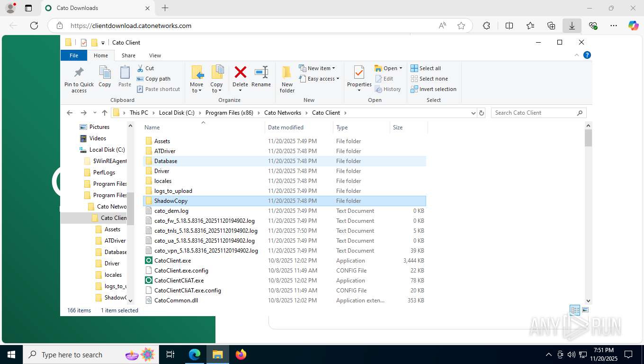Switch to the View ribbon tab

(x=155, y=55)
